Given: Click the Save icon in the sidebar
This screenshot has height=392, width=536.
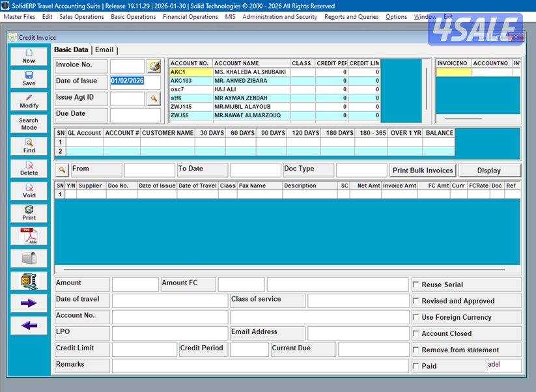Looking at the screenshot, I should 28,78.
